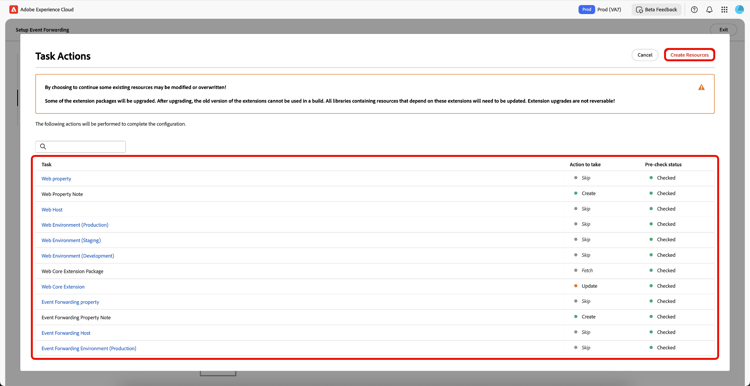Screen dimensions: 750x386
Task: Click Web Core Extension Package row text
Action: click(72, 271)
